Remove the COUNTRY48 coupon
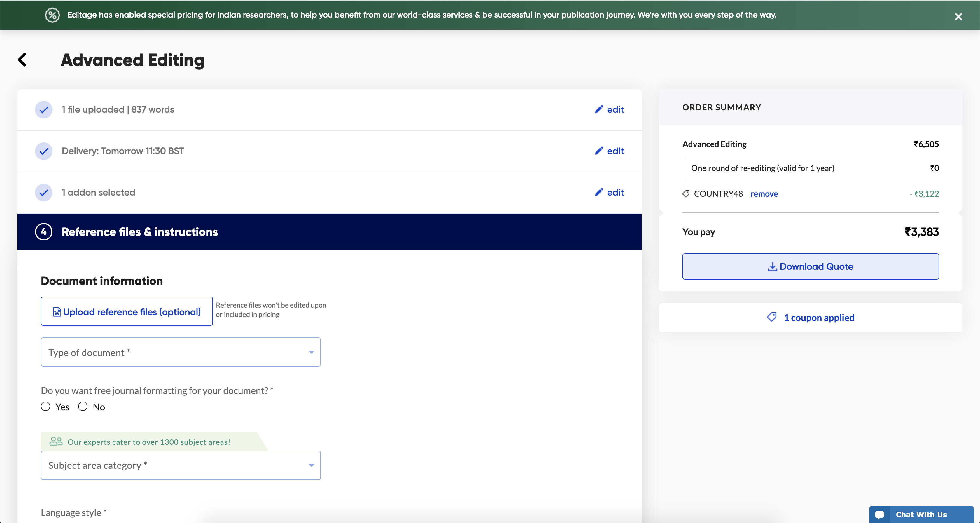The height and width of the screenshot is (523, 980). click(764, 194)
